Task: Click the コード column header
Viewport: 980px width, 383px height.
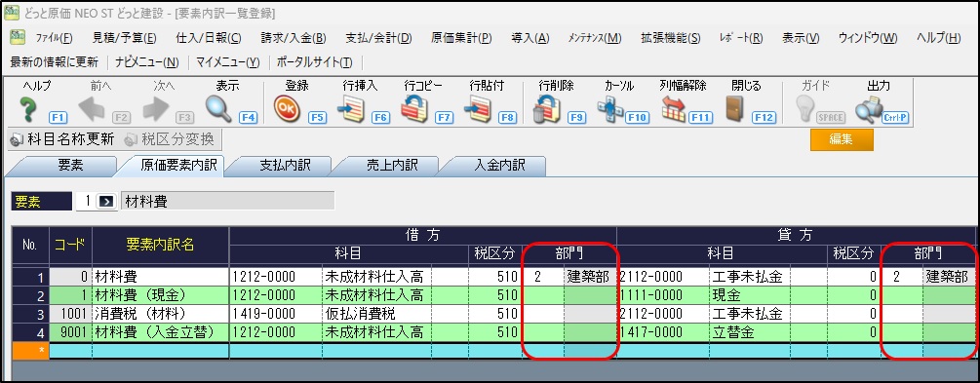Action: (70, 246)
